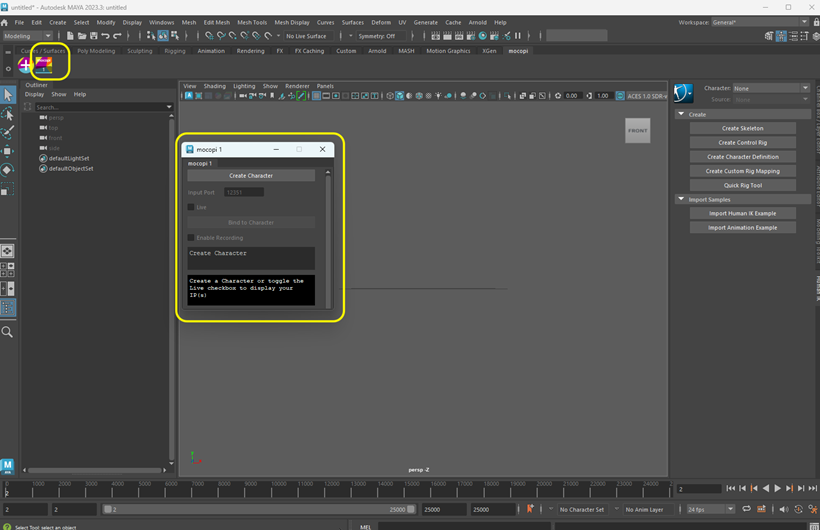Enable the Live checkbox
This screenshot has height=530, width=820.
point(192,207)
